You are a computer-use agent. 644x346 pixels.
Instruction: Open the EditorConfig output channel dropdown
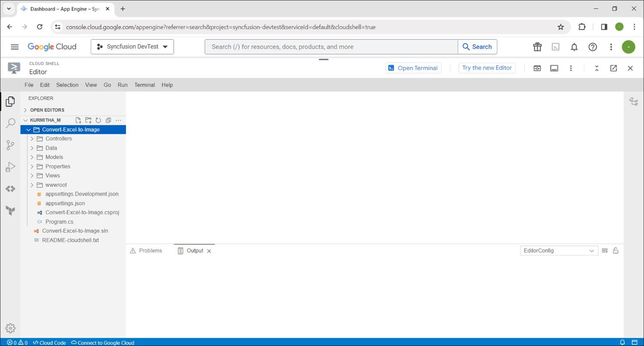point(559,251)
